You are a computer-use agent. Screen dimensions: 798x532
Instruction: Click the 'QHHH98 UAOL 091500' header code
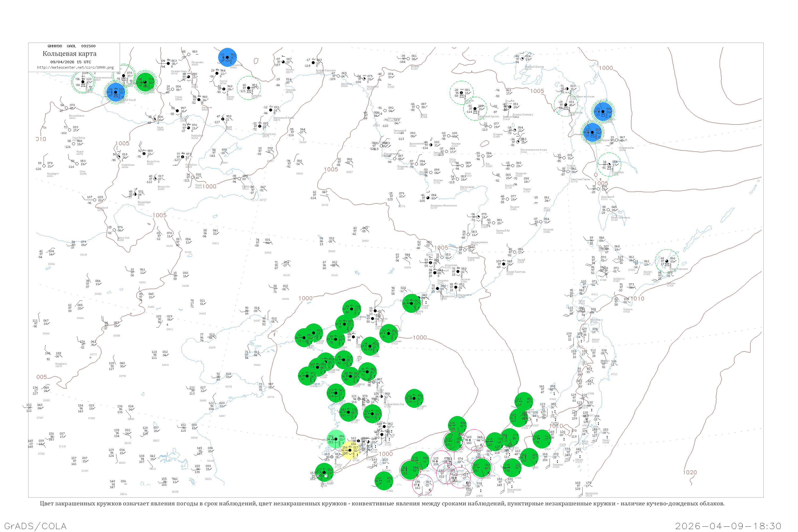(x=71, y=46)
